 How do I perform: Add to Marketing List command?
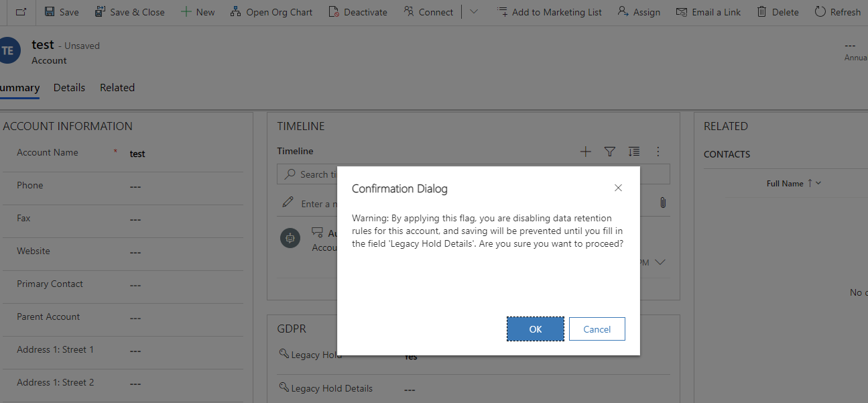[549, 12]
